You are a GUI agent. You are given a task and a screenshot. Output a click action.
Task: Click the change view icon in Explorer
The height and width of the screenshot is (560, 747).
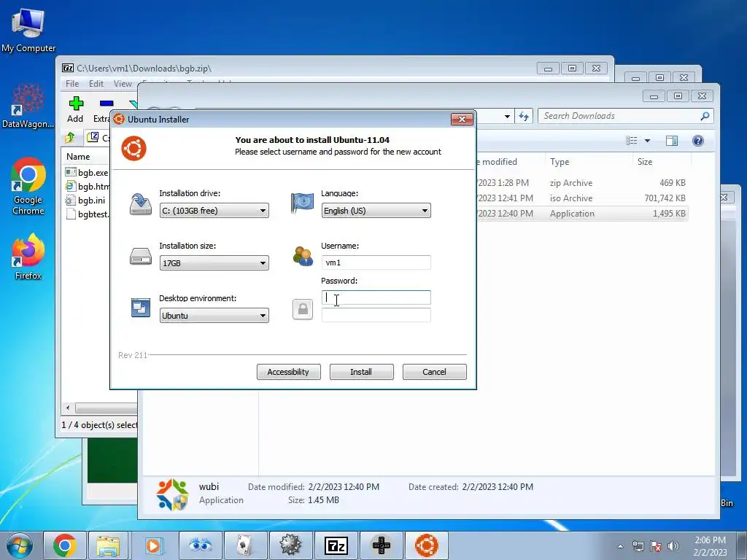coord(632,141)
